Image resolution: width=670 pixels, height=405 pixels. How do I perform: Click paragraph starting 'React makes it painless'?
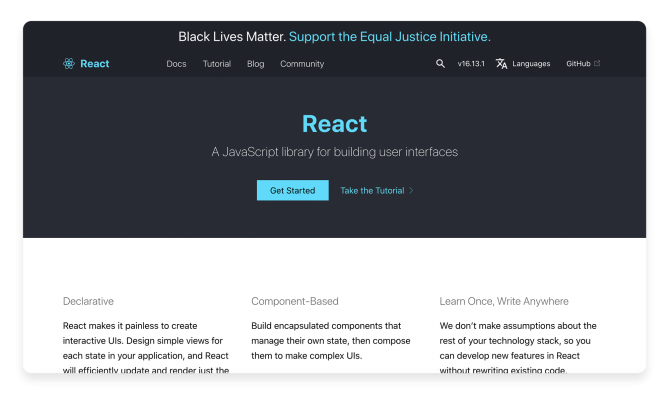(x=146, y=348)
